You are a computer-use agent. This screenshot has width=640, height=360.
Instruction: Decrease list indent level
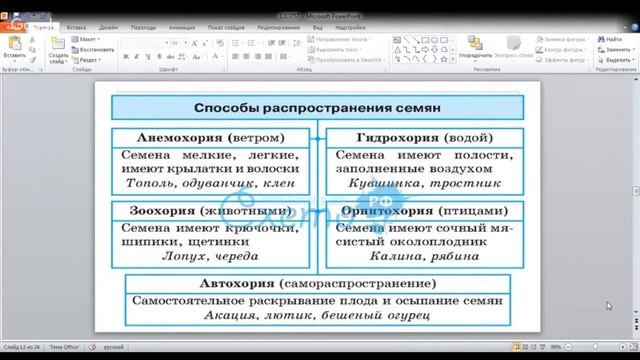(x=271, y=43)
